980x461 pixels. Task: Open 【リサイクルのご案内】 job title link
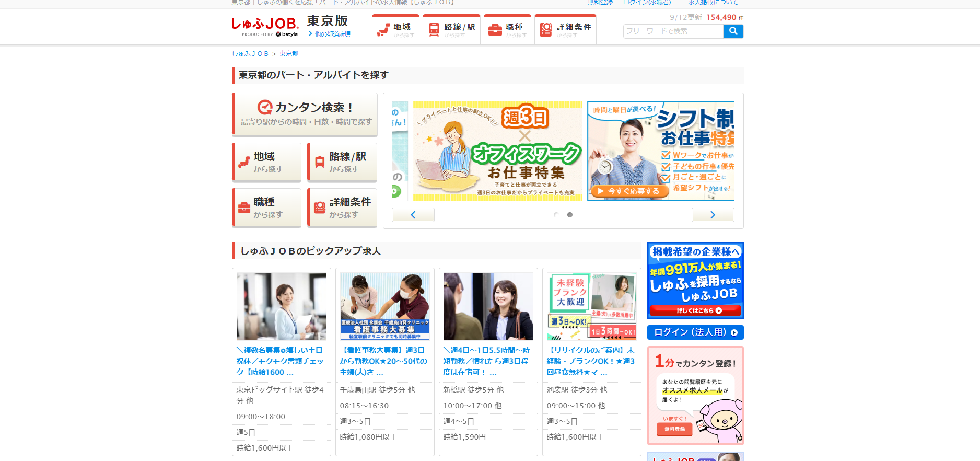pos(591,361)
